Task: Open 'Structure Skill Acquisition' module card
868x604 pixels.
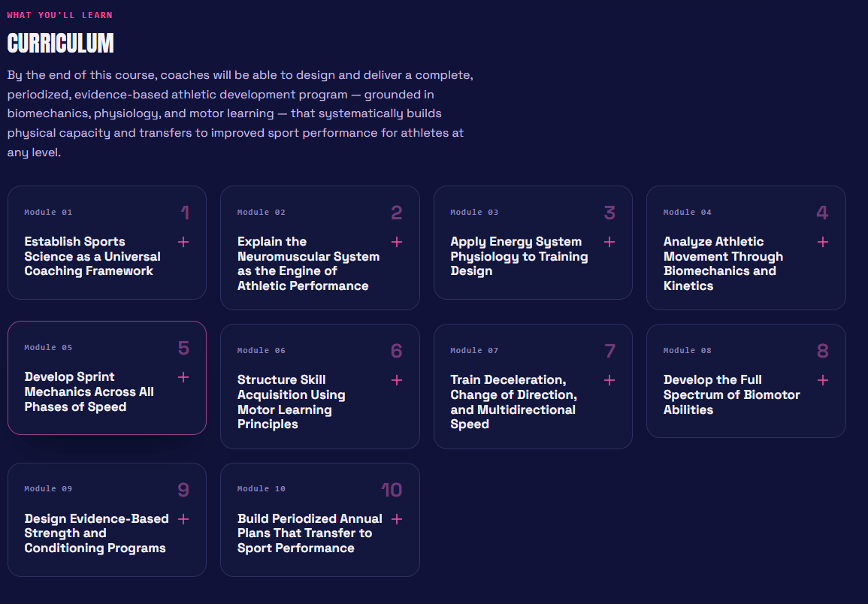Action: coord(320,386)
